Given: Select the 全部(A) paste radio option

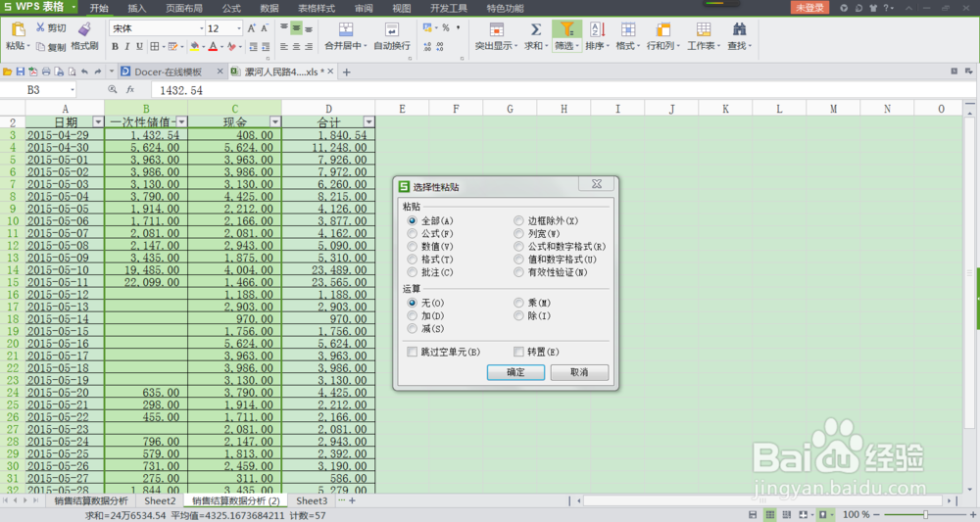Looking at the screenshot, I should (412, 220).
